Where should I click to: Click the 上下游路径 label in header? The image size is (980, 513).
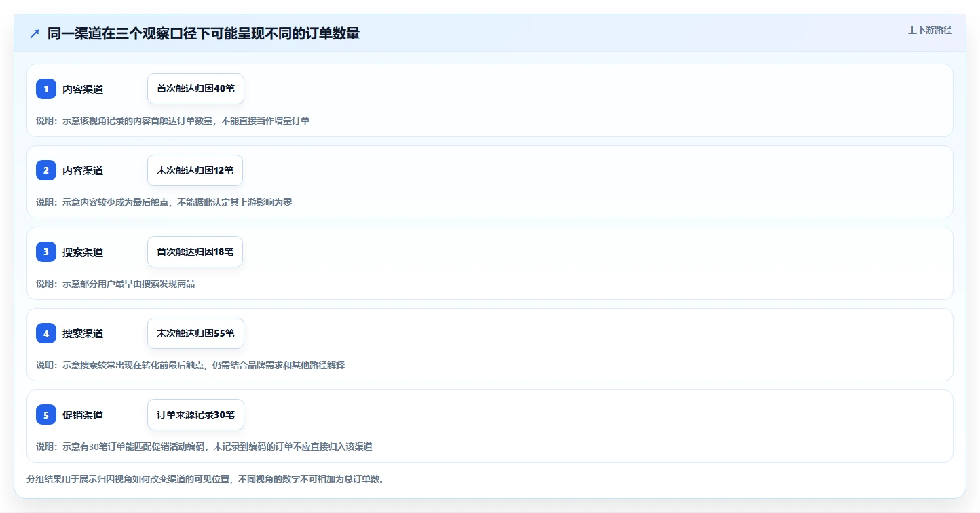(930, 30)
